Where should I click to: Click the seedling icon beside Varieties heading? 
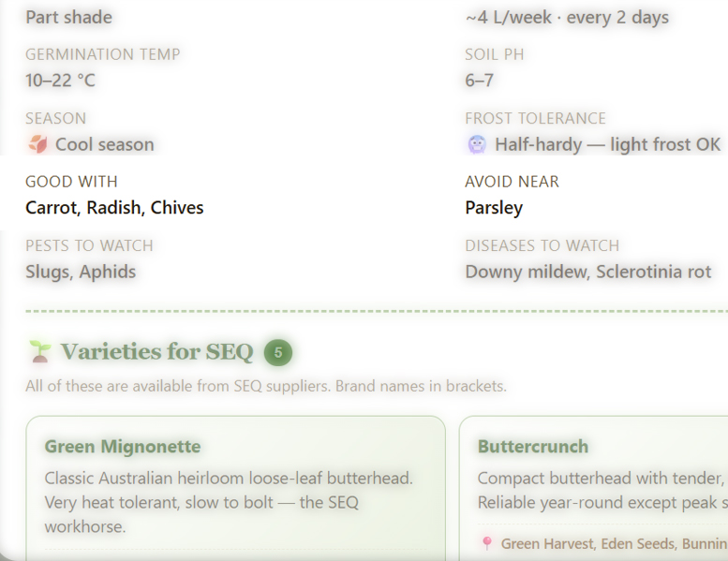tap(39, 352)
